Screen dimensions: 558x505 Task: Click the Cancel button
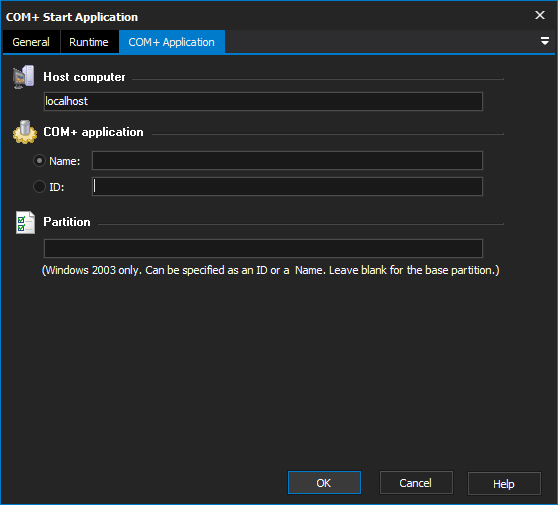[416, 483]
